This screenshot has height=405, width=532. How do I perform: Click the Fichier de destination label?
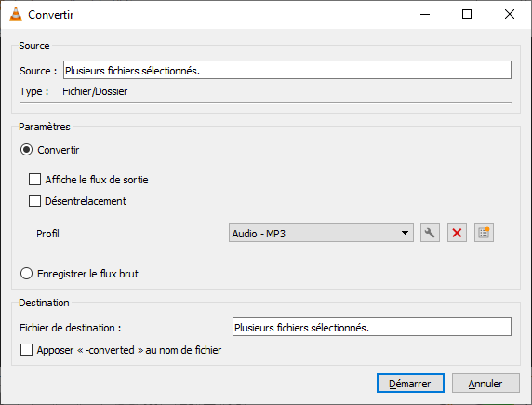click(x=71, y=328)
